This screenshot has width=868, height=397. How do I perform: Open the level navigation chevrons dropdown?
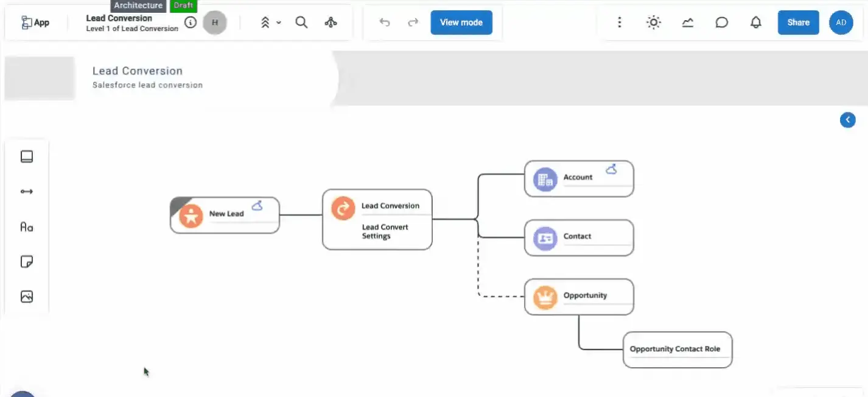(270, 23)
